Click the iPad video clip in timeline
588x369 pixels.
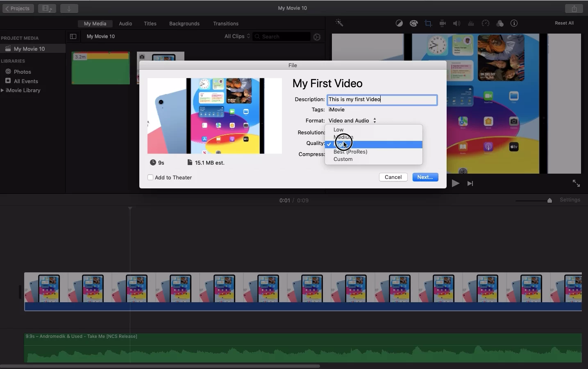[x=303, y=292]
